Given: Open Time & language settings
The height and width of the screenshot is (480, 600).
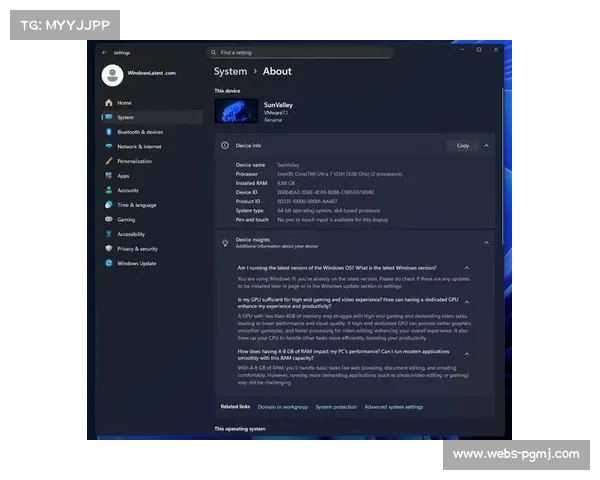Looking at the screenshot, I should (136, 205).
